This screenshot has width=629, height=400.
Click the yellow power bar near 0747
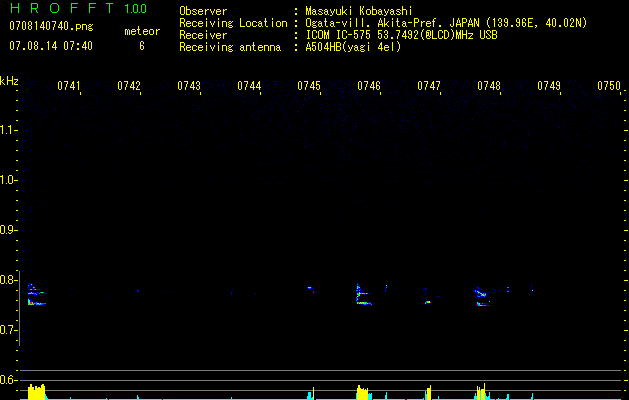[x=429, y=392]
